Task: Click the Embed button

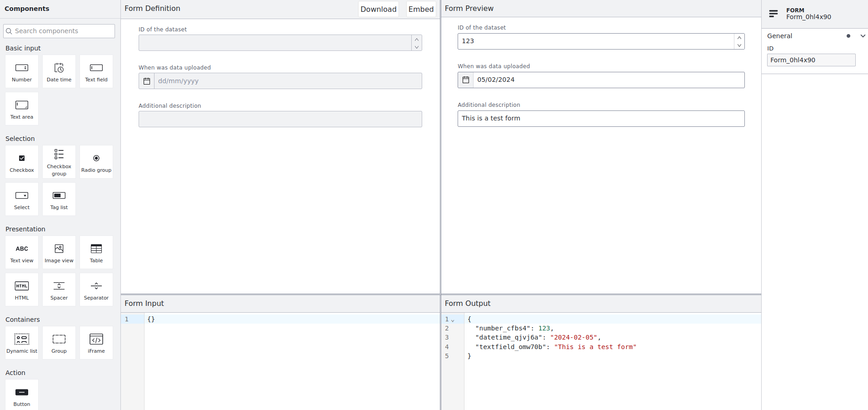Action: point(421,9)
